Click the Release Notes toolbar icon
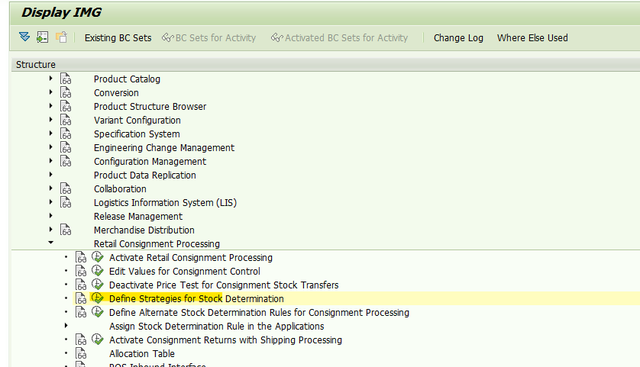This screenshot has width=640, height=367. coord(61,38)
